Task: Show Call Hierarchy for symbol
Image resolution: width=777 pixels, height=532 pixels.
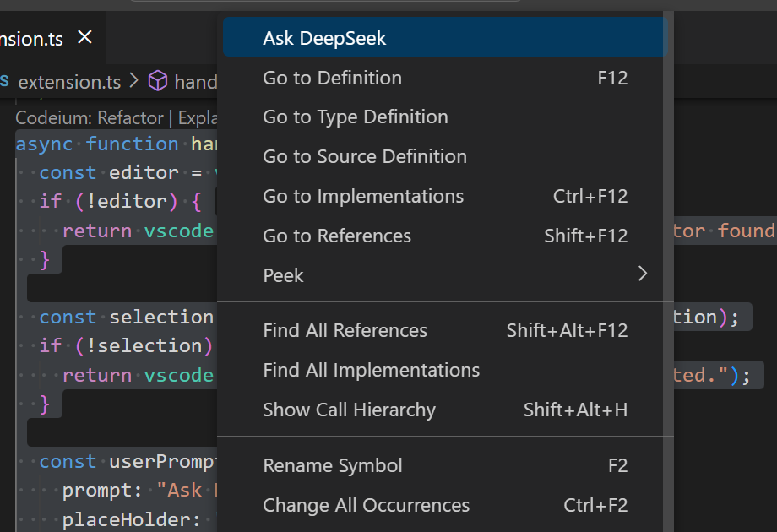Action: [x=349, y=410]
